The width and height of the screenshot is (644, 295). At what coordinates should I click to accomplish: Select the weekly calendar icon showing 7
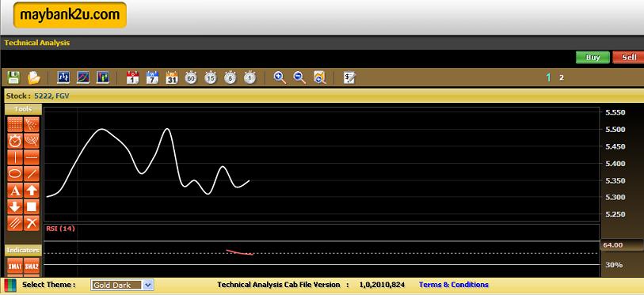click(152, 78)
